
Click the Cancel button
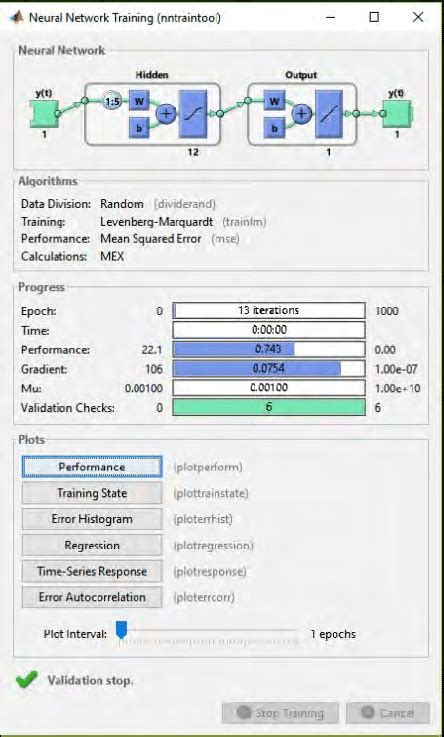pos(388,713)
